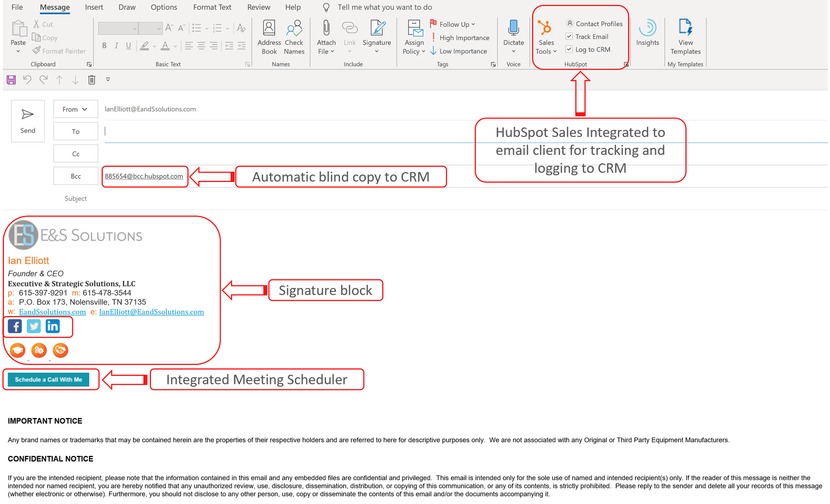Screen dimensions: 830x504
Task: Open the File menu tab
Action: click(17, 7)
